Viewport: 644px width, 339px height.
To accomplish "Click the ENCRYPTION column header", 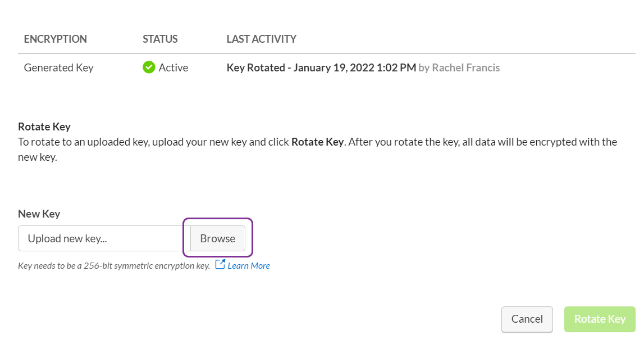I will tap(56, 39).
